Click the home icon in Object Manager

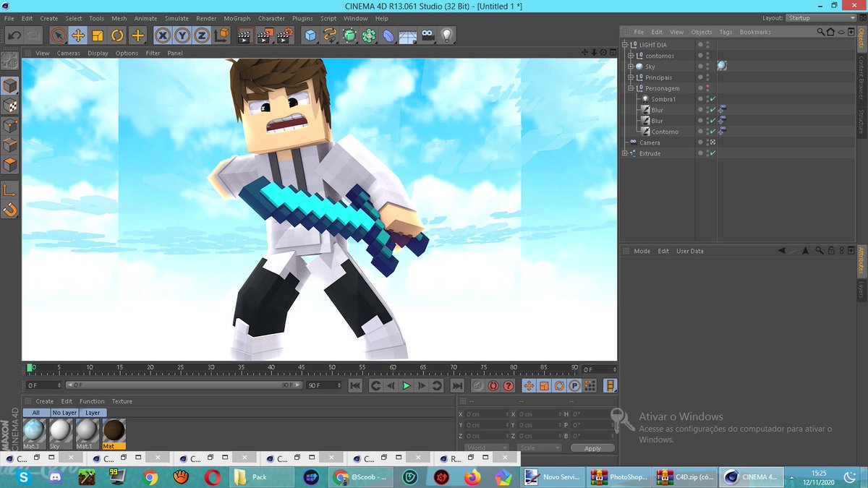831,32
